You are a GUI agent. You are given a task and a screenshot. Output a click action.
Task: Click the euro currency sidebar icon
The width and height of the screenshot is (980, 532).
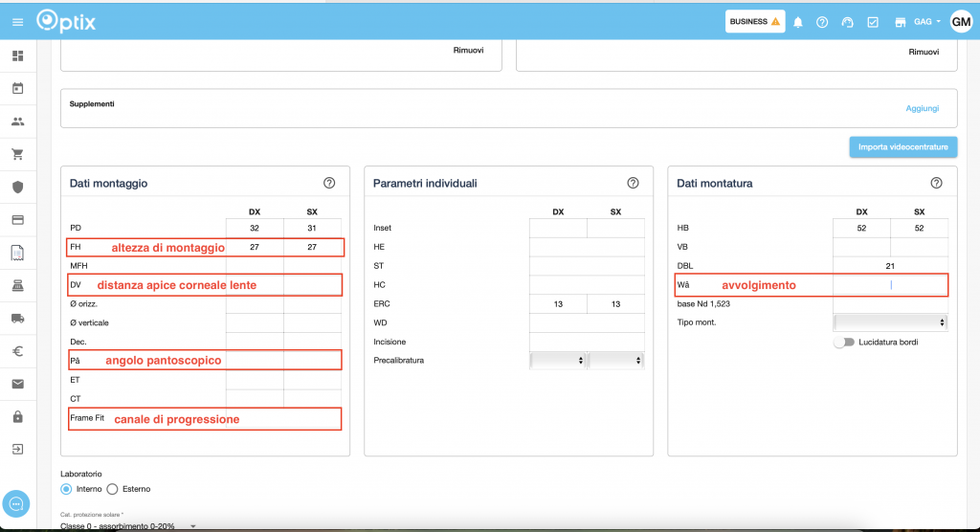(x=17, y=351)
